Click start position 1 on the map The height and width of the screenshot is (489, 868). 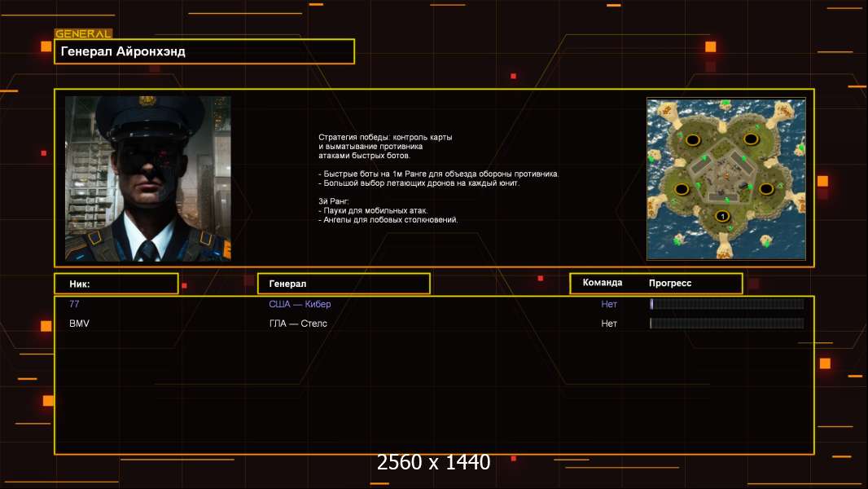pos(722,217)
